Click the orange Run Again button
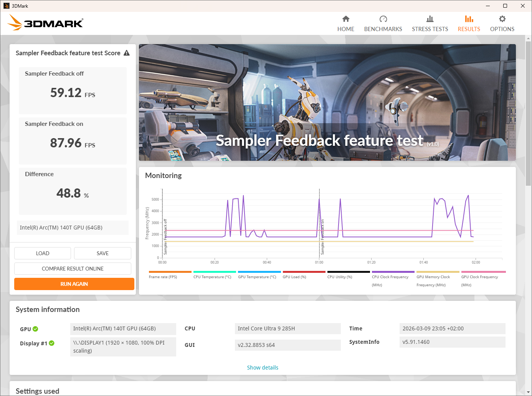 point(74,284)
